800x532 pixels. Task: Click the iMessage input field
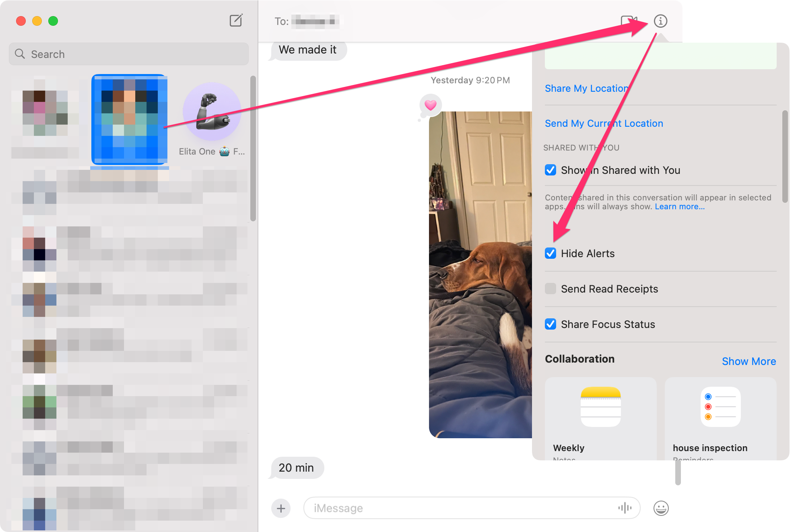(466, 508)
